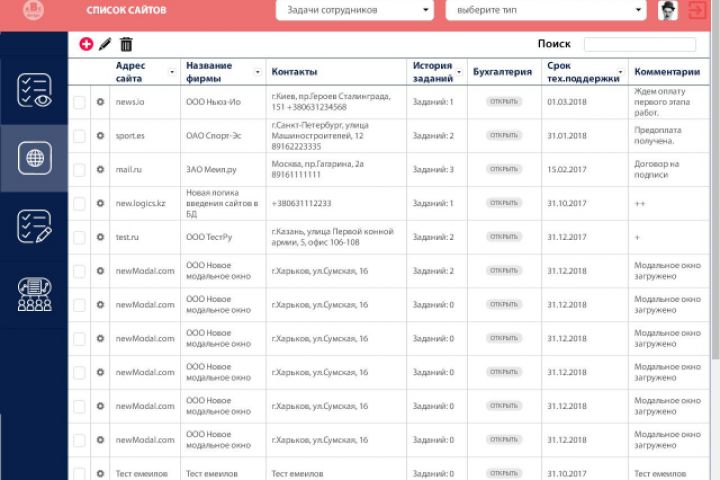Sort by Название фирмы column arrow

click(x=258, y=72)
